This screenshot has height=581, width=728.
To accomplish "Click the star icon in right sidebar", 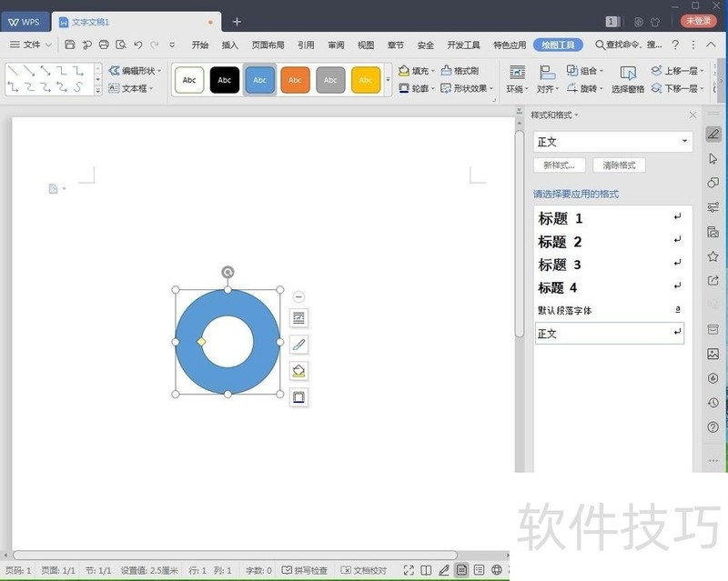I will point(713,256).
